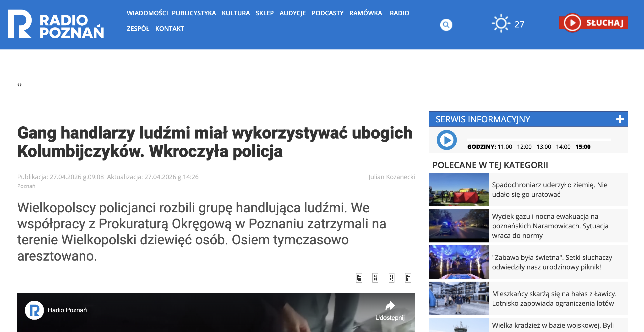Click Radio Poznań channel avatar in video

pyautogui.click(x=34, y=310)
